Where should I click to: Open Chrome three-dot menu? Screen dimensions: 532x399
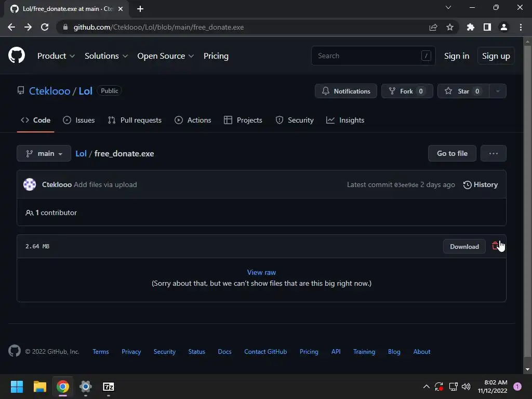[521, 27]
